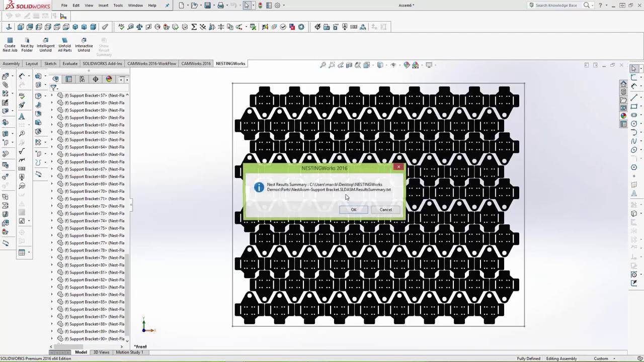644x362 pixels.
Task: Click the tree filter funnel icon
Action: click(x=53, y=87)
